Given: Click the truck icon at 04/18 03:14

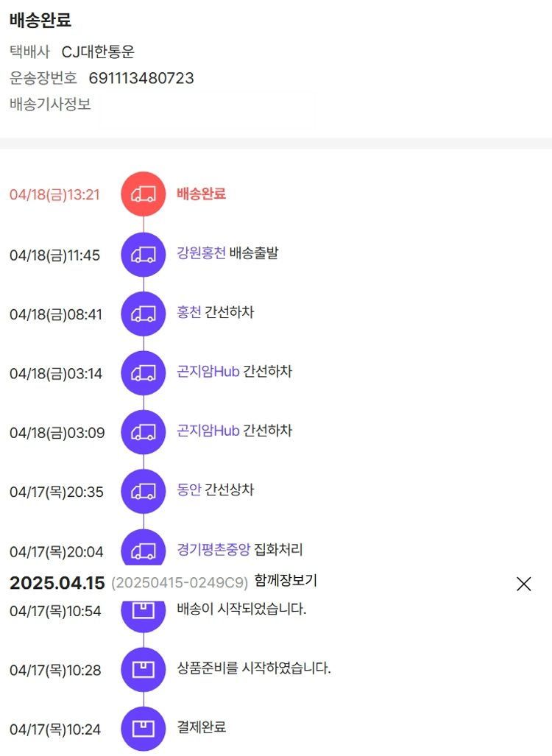Looking at the screenshot, I should tap(144, 373).
